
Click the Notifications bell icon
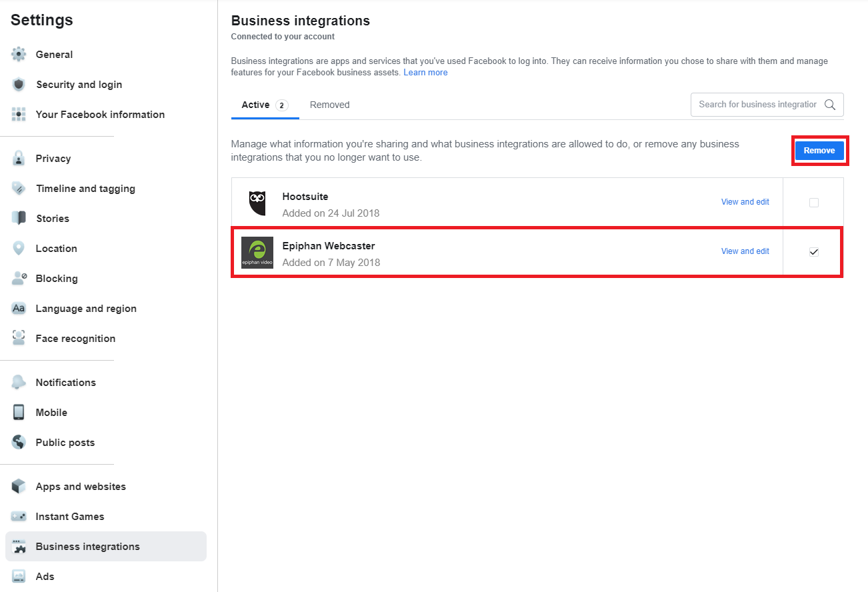(x=19, y=383)
